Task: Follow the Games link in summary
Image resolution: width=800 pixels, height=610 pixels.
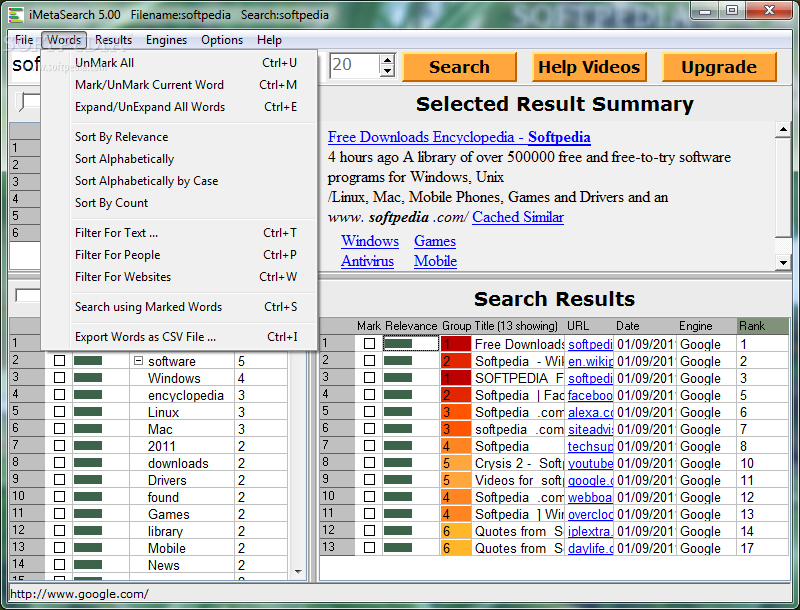Action: pyautogui.click(x=435, y=241)
